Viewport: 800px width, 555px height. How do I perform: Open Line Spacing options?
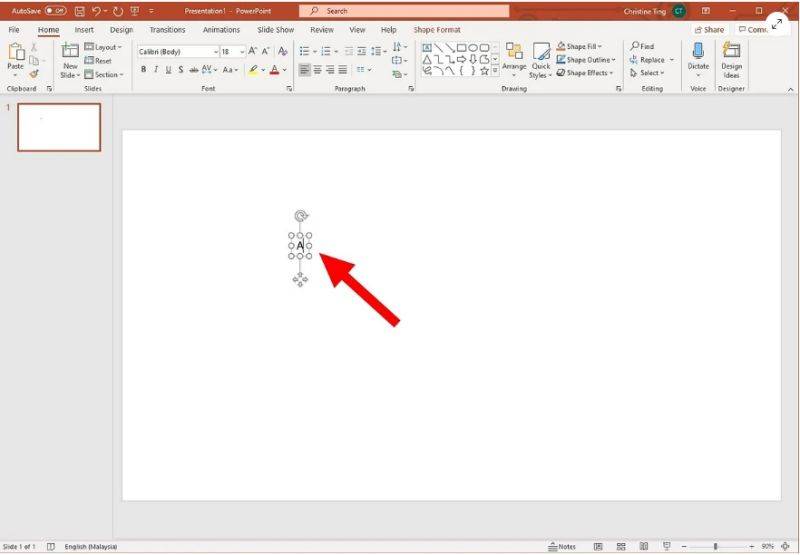click(x=378, y=51)
